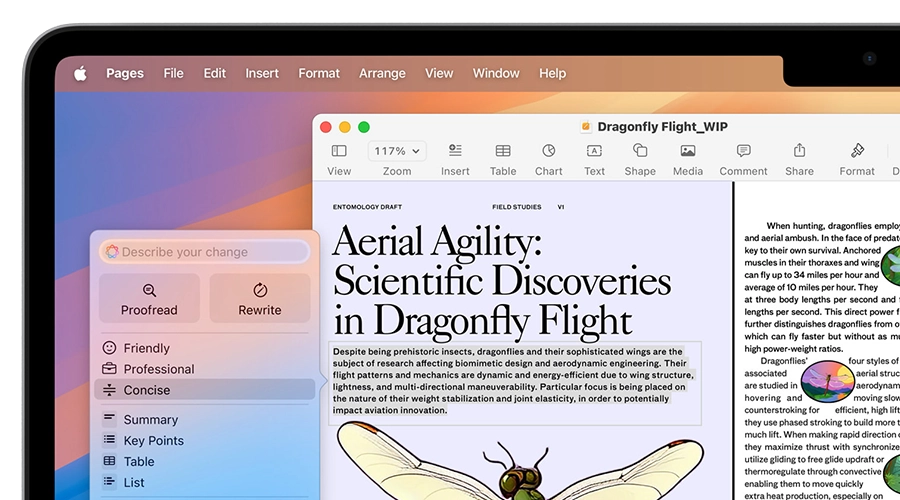
Task: Click the Media toolbar icon
Action: click(x=688, y=151)
